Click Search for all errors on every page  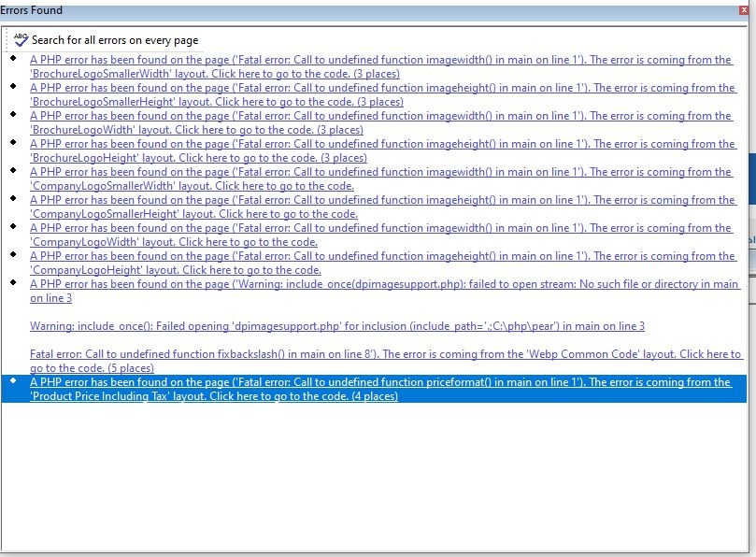click(x=115, y=40)
